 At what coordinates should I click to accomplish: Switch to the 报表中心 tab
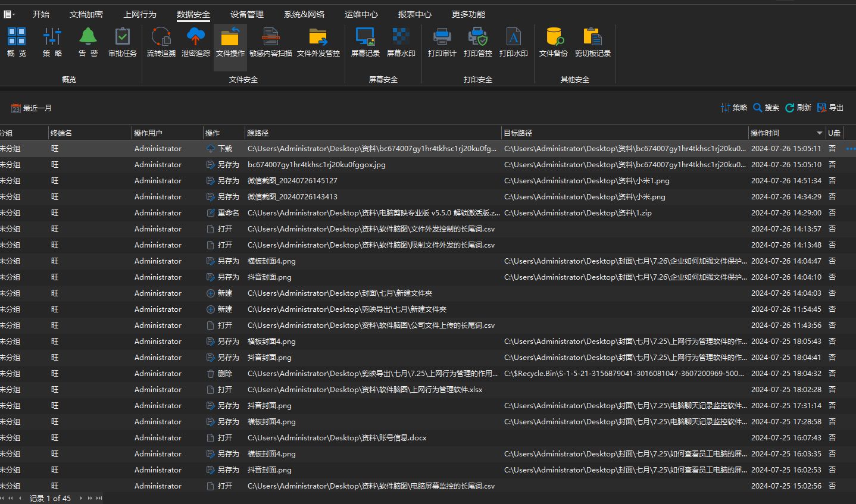pos(414,14)
